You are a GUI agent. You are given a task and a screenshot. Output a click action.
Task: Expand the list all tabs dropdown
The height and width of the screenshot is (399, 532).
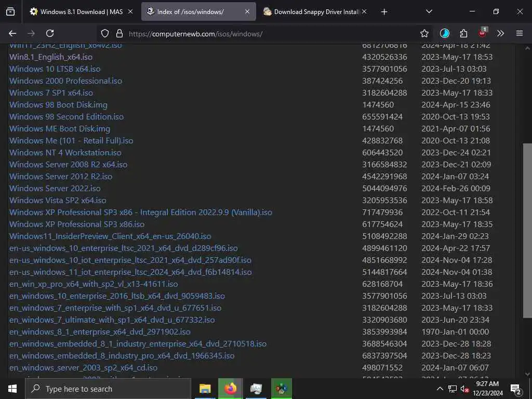429,11
